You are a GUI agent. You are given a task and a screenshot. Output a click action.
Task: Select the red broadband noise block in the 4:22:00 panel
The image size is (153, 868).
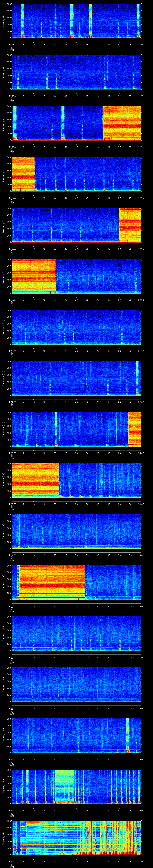[x=135, y=429]
